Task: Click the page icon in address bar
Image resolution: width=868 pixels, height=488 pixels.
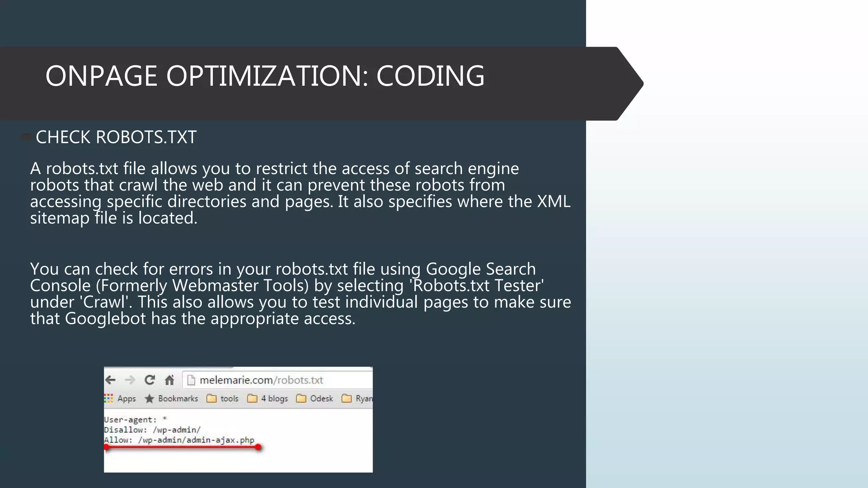Action: [191, 380]
